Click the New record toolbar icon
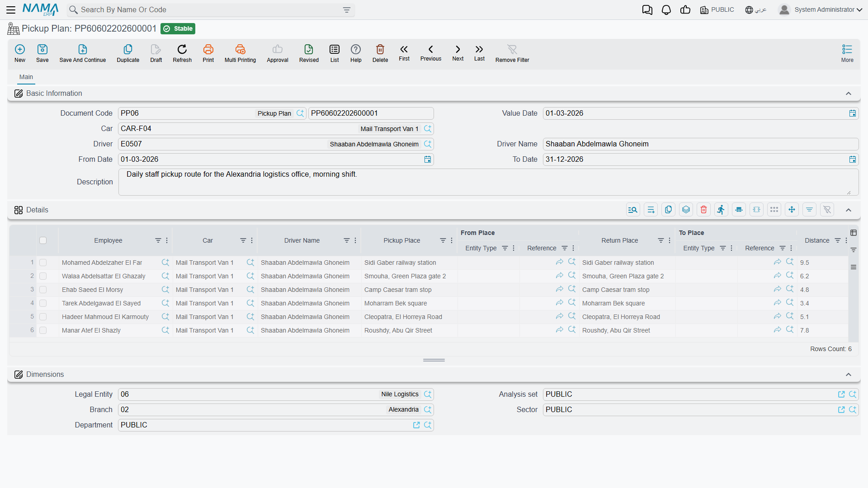Screen dimensions: 868x488 click(20, 53)
